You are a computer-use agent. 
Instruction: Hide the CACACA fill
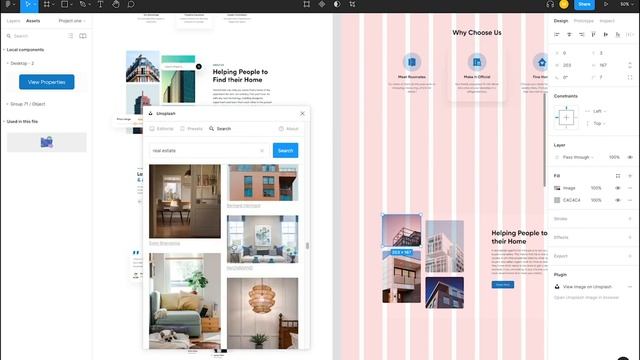(618, 200)
